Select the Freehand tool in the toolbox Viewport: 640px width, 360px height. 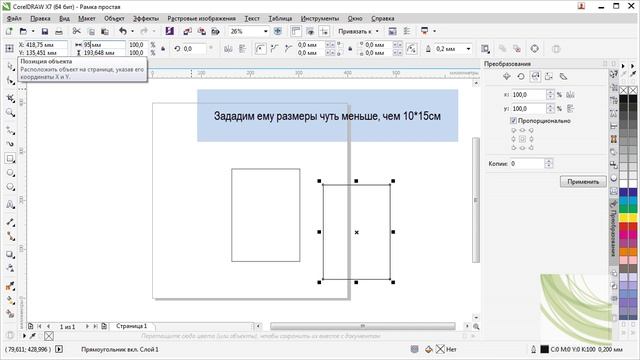pos(10,131)
